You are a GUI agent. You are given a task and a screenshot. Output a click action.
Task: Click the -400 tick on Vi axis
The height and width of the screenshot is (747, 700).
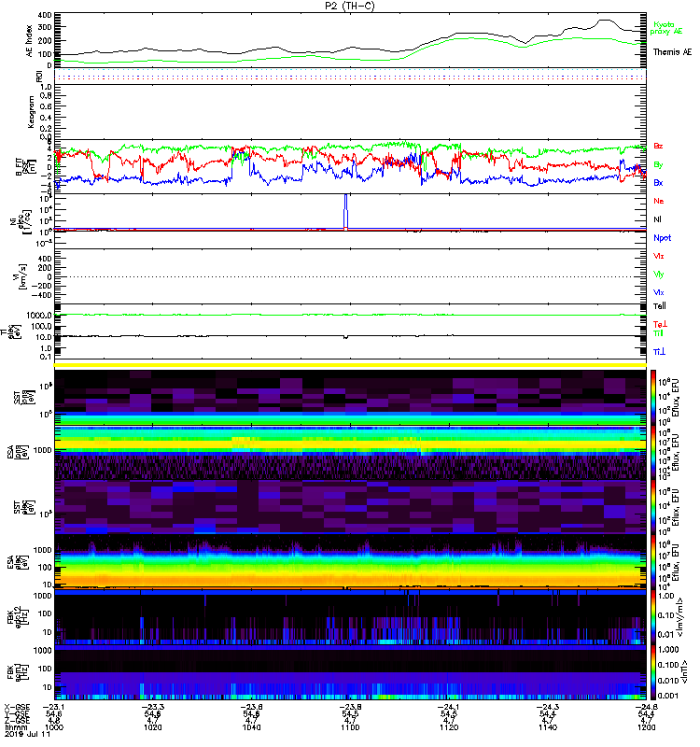coord(42,295)
